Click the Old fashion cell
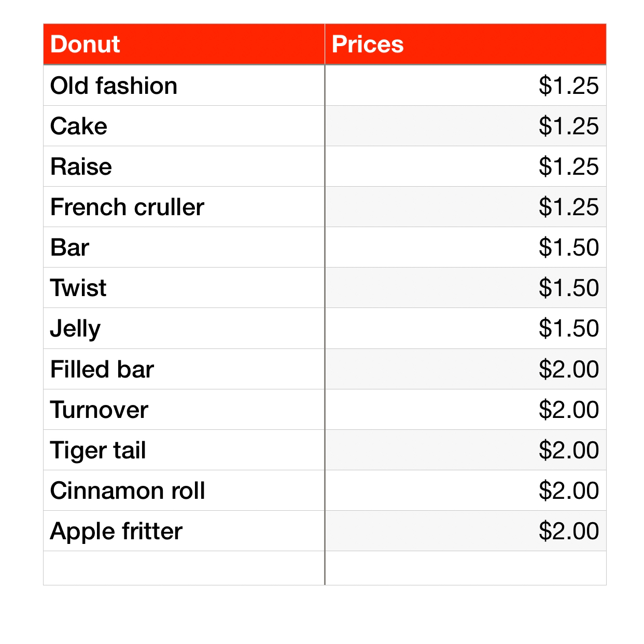The image size is (644, 644). [x=184, y=86]
